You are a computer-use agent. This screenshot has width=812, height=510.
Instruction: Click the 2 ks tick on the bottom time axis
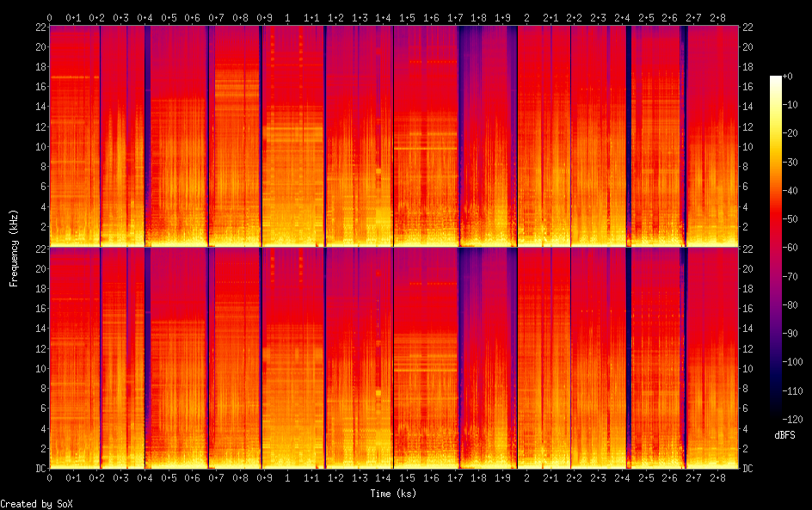coord(526,477)
